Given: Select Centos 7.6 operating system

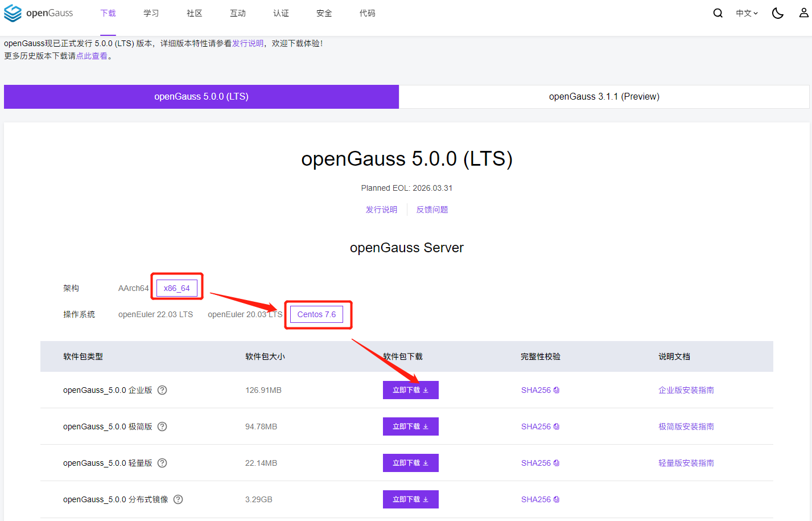Looking at the screenshot, I should coord(316,314).
